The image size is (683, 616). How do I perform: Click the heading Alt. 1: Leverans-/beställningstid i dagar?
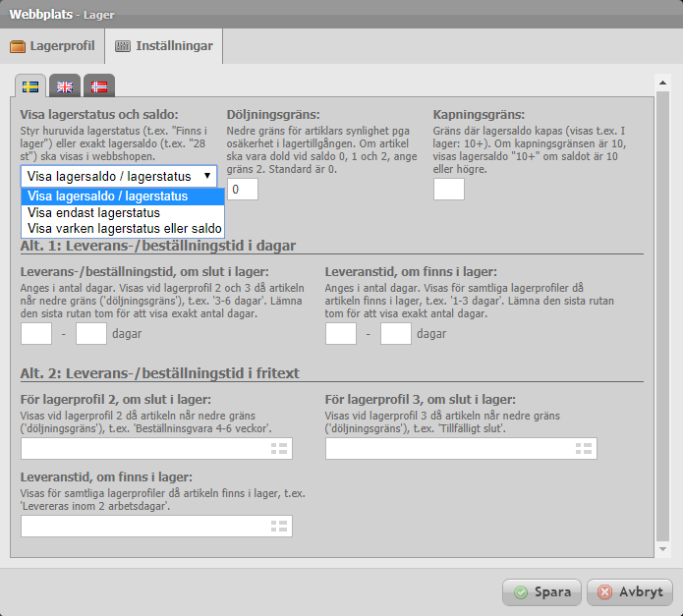[158, 246]
